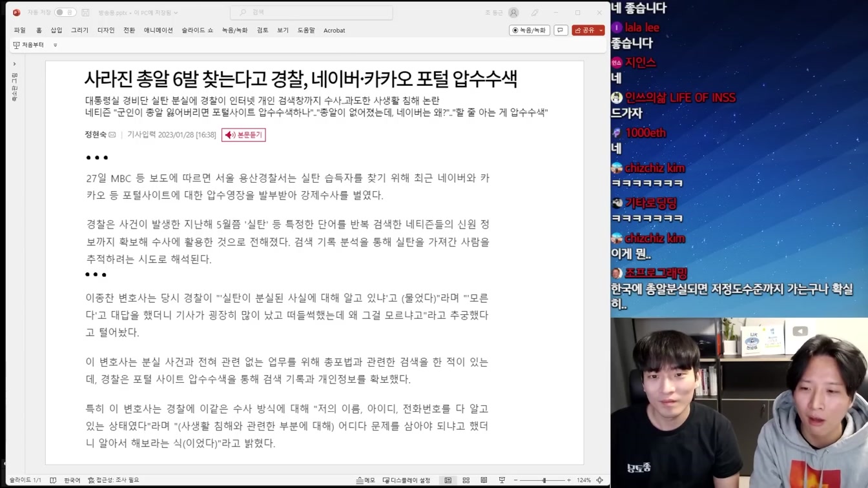Click the paragraph starting with 이종찬 변호사는
This screenshot has width=868, height=488.
(x=287, y=316)
